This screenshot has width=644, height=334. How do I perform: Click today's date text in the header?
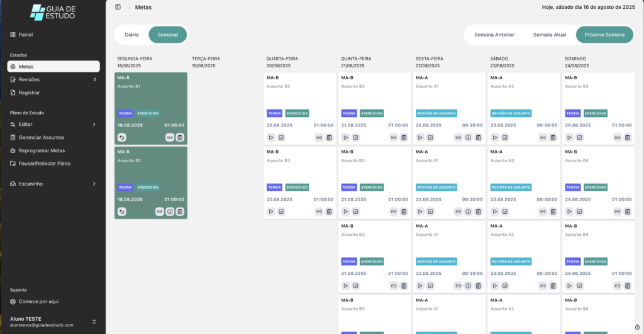pyautogui.click(x=588, y=7)
